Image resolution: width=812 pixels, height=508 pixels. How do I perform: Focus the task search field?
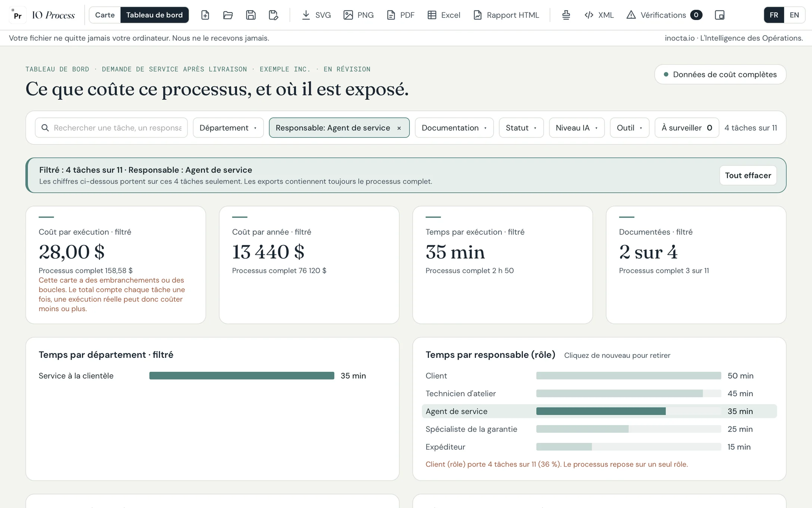click(x=111, y=128)
